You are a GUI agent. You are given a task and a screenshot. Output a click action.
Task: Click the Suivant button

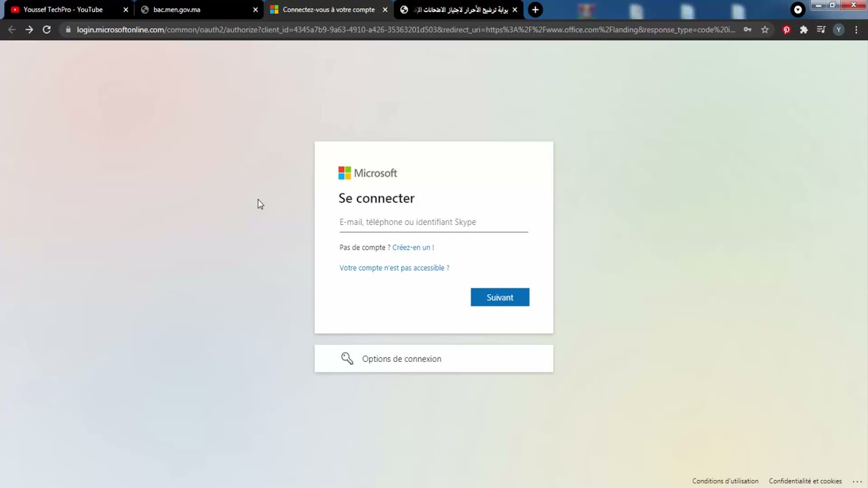(500, 298)
